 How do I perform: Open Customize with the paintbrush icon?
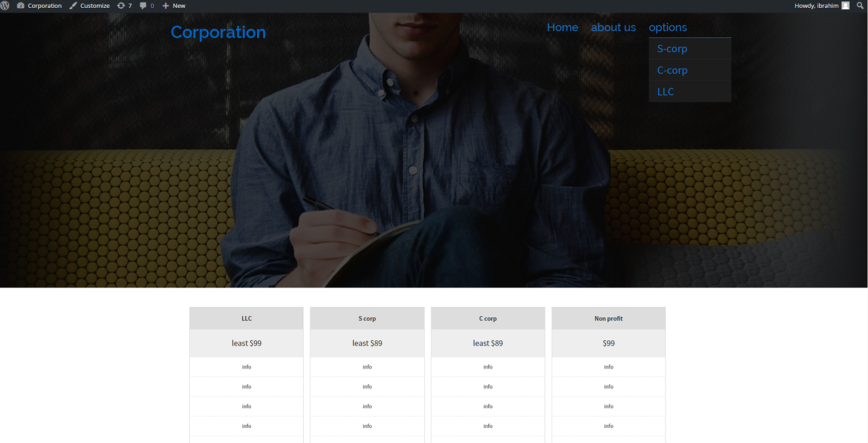pos(73,6)
